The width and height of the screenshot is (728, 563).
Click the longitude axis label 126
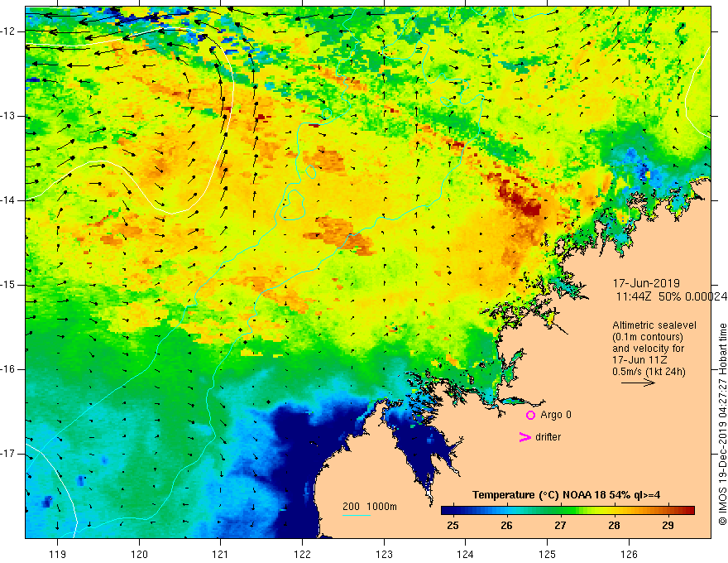[629, 554]
